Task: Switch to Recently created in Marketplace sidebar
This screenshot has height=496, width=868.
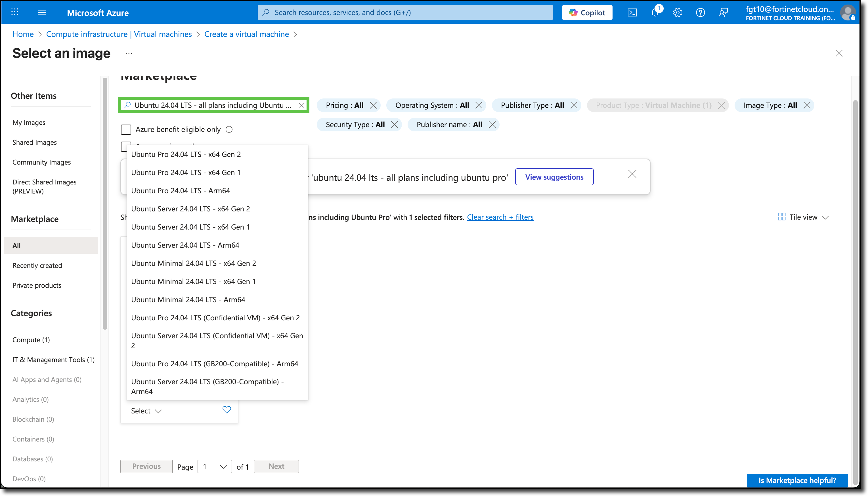Action: point(37,265)
